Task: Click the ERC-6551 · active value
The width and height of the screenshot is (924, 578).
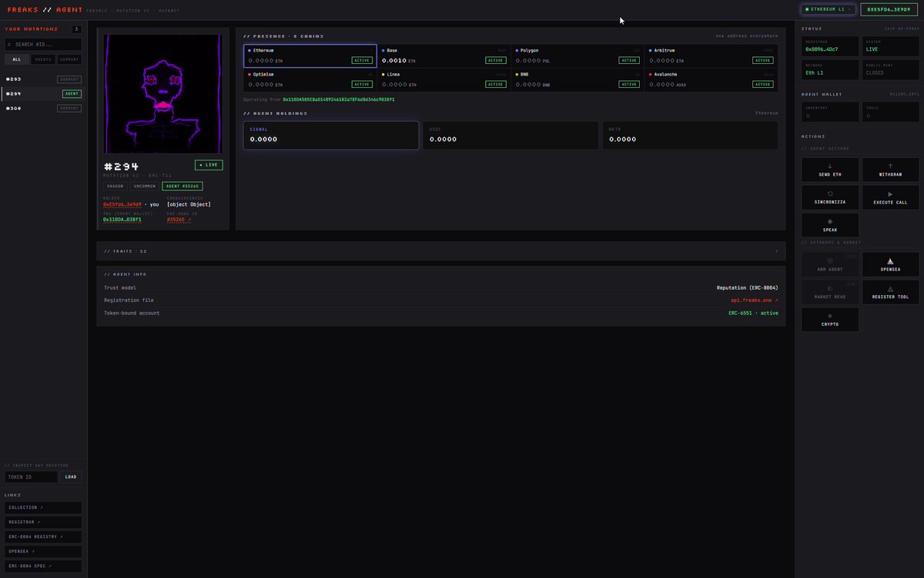Action: (753, 313)
